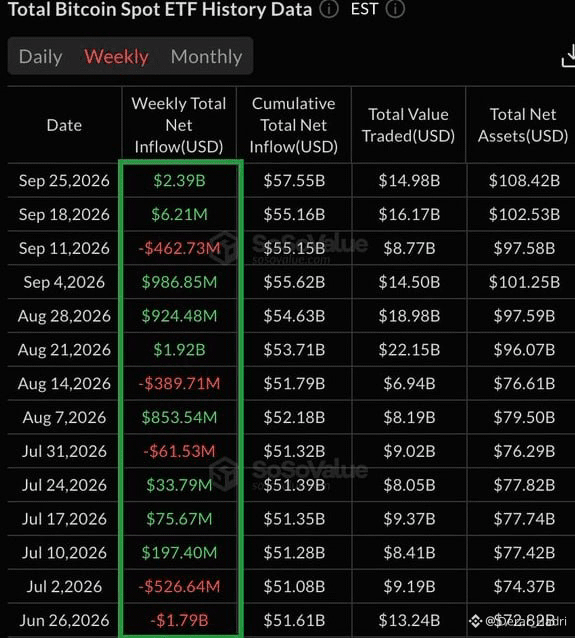Image resolution: width=575 pixels, height=638 pixels.
Task: Select the Sep 25,2026 row date
Action: (64, 181)
